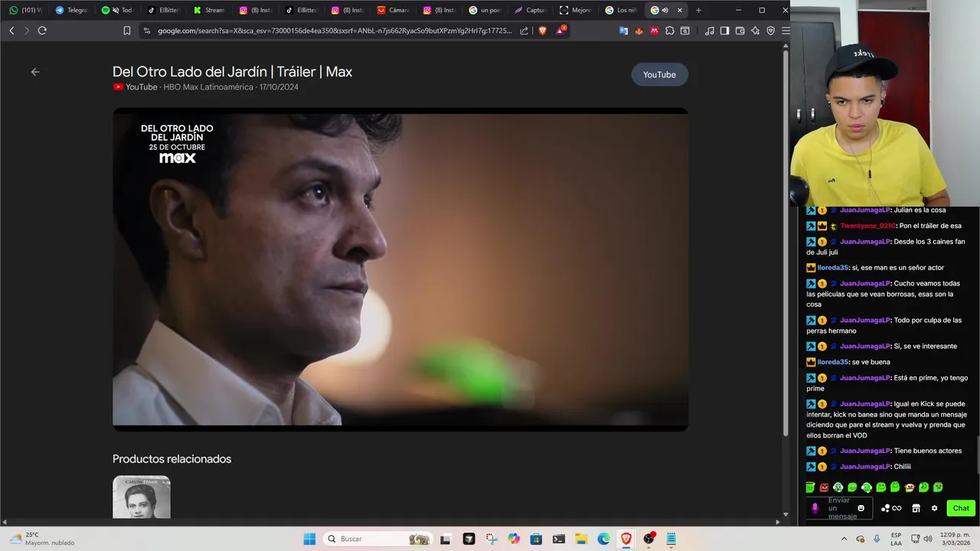Viewport: 980px width, 551px height.
Task: Switch to the Stream (Kick) tab
Action: point(208,10)
